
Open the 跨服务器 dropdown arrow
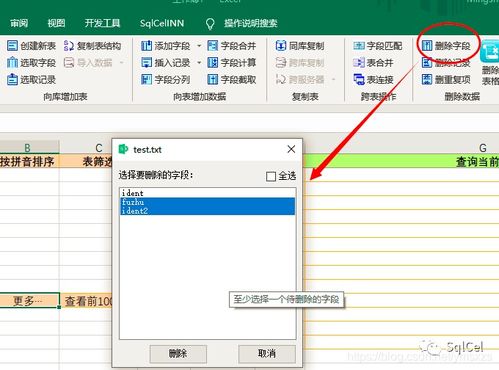coord(333,80)
